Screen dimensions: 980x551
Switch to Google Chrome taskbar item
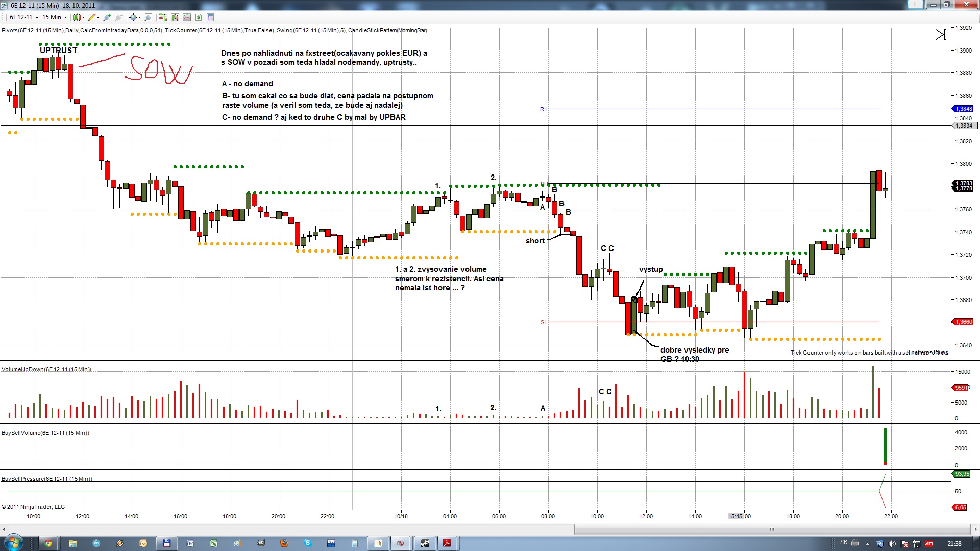48,543
